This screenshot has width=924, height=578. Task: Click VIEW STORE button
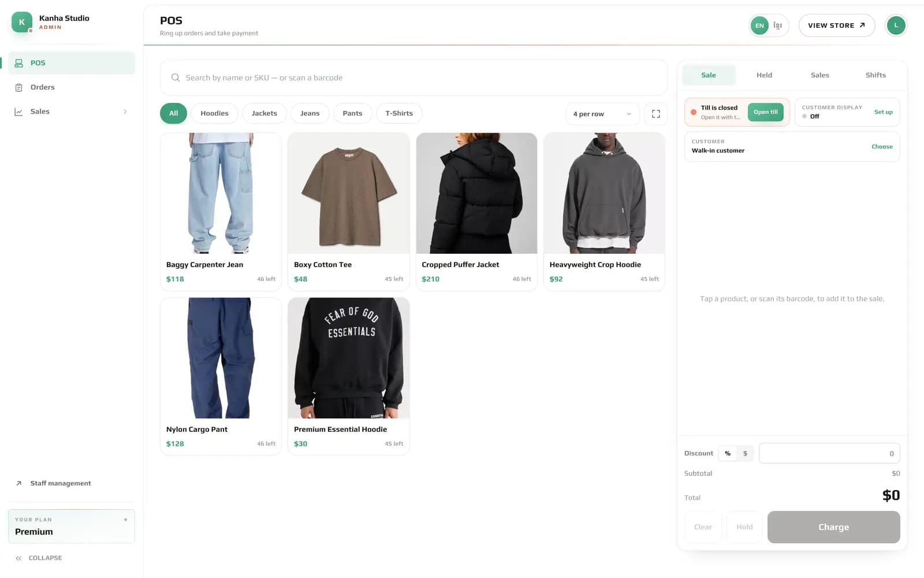pos(836,25)
